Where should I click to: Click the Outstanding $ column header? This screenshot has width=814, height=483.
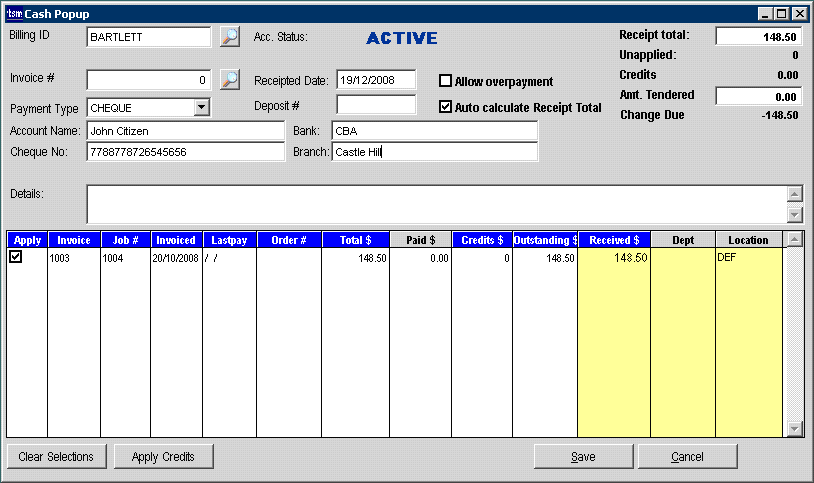click(545, 240)
